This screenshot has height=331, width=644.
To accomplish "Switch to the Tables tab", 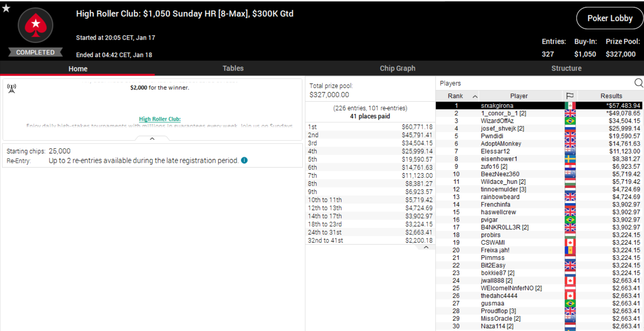I will point(233,68).
